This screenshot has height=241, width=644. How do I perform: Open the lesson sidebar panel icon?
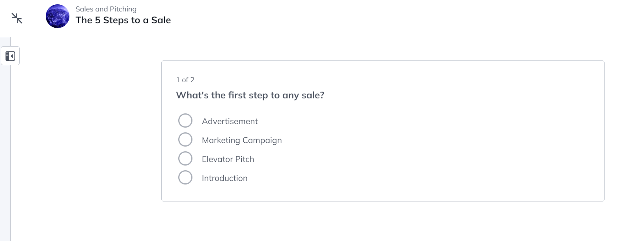10,56
